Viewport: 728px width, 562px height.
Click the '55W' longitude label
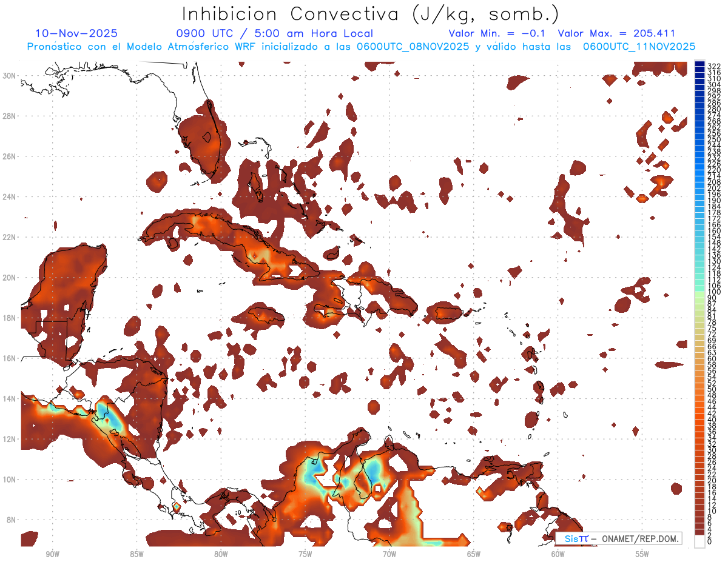pyautogui.click(x=642, y=554)
